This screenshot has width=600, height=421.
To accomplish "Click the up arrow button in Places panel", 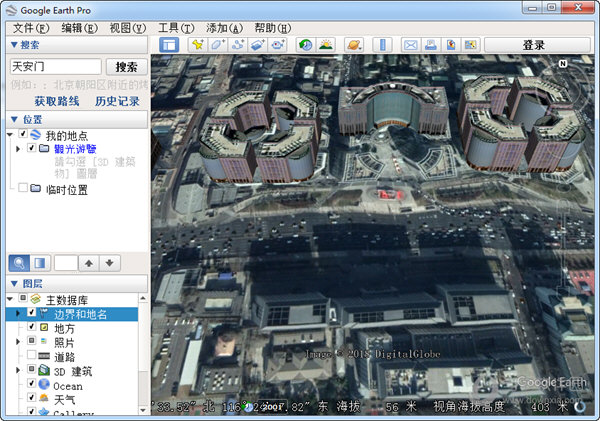I will [89, 263].
